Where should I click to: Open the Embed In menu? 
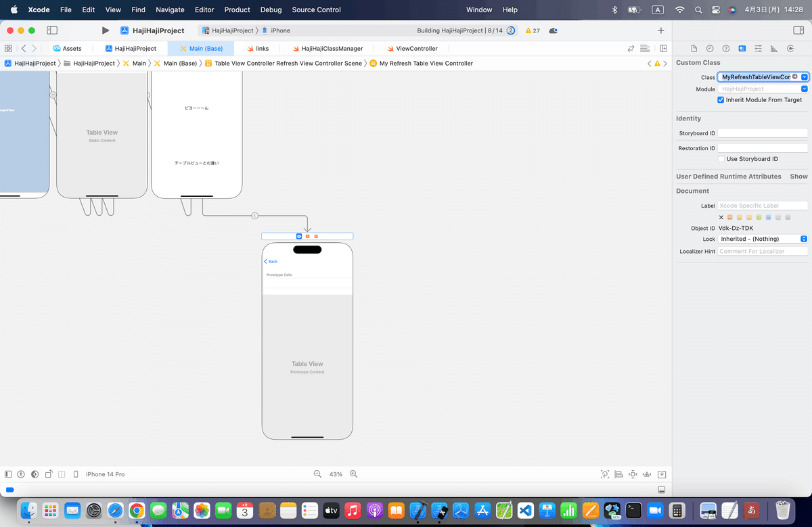coord(662,474)
